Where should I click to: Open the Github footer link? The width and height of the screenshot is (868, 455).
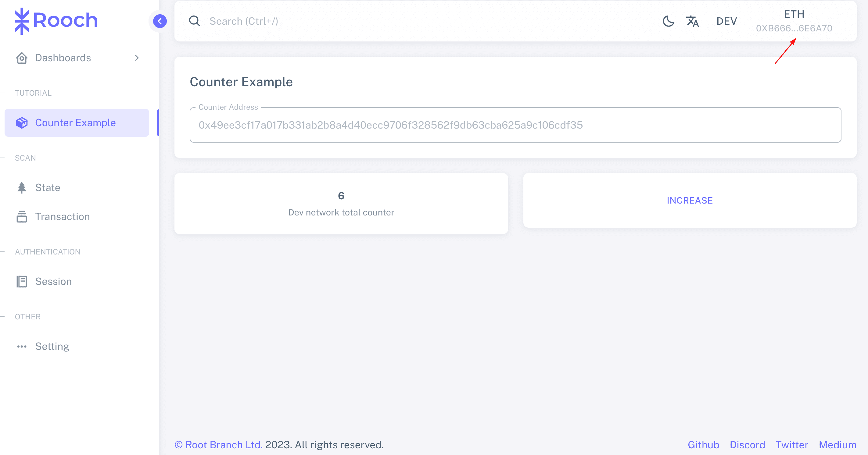click(x=703, y=445)
